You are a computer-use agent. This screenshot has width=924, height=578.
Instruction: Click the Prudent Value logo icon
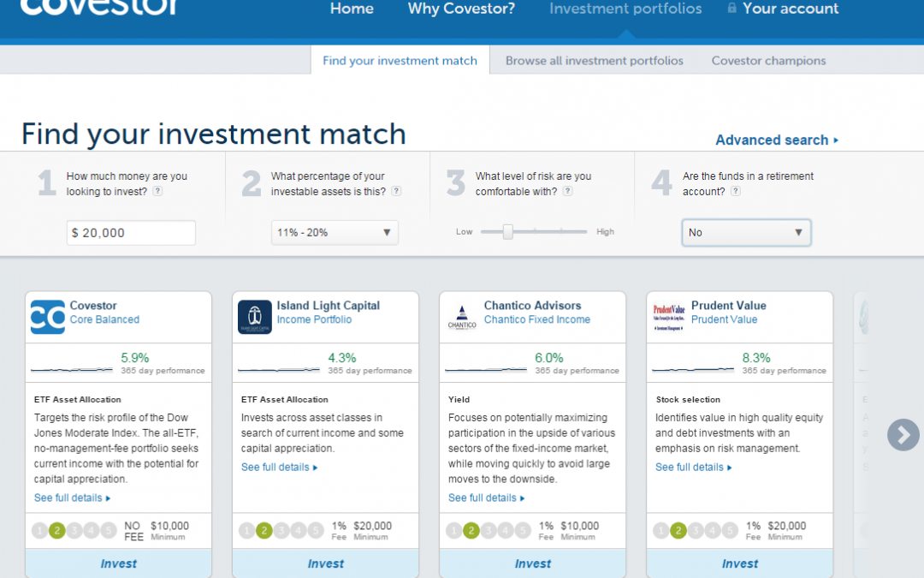point(669,317)
